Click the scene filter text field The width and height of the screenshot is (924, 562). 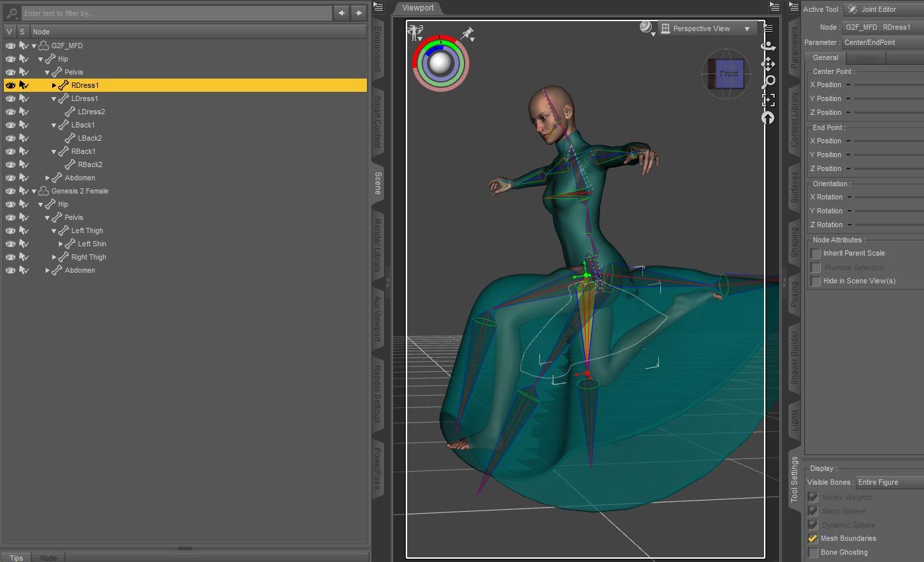click(x=176, y=13)
